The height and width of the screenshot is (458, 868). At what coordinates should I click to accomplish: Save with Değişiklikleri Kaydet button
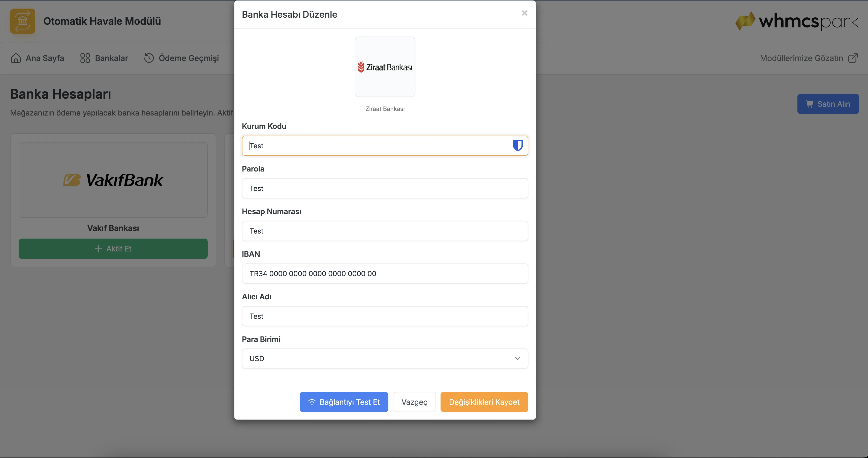coord(484,402)
